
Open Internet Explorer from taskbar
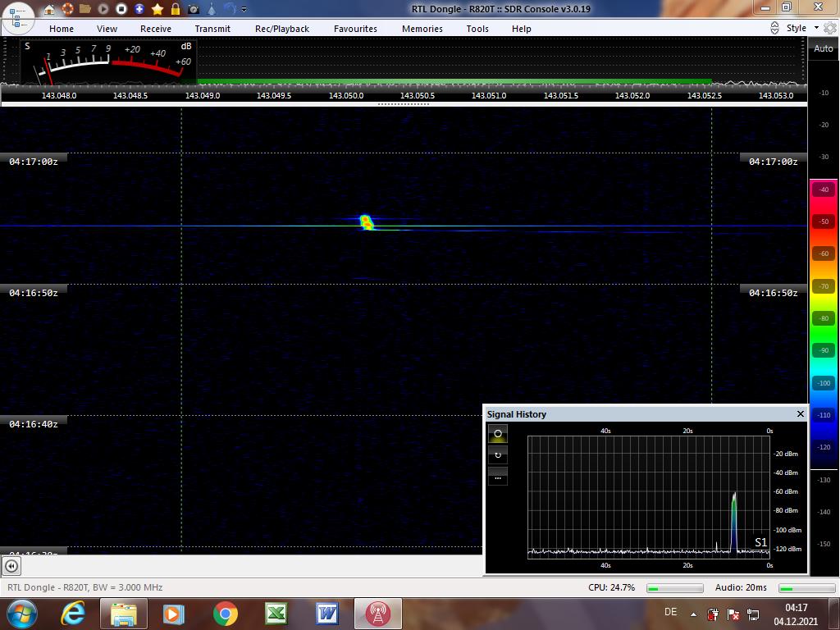[x=73, y=614]
